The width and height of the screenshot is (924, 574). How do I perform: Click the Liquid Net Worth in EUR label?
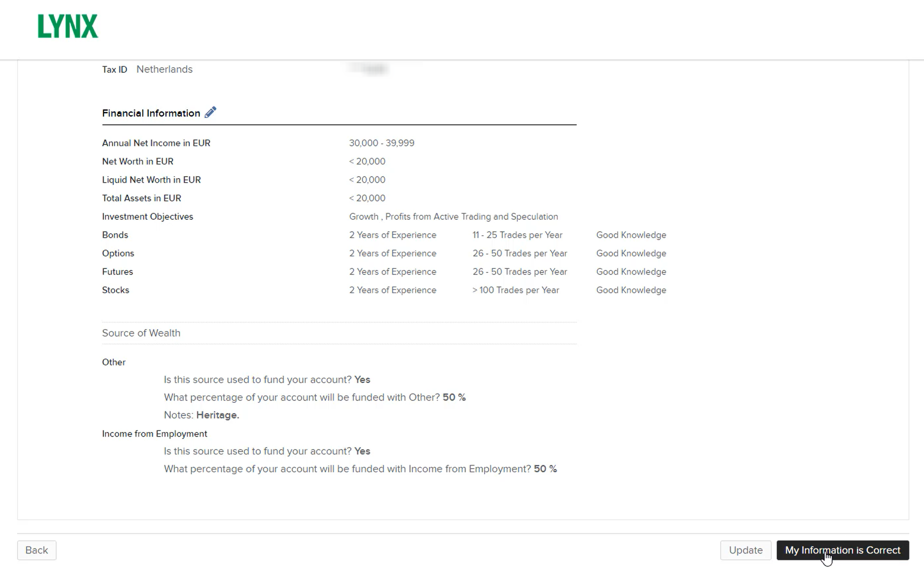point(151,180)
